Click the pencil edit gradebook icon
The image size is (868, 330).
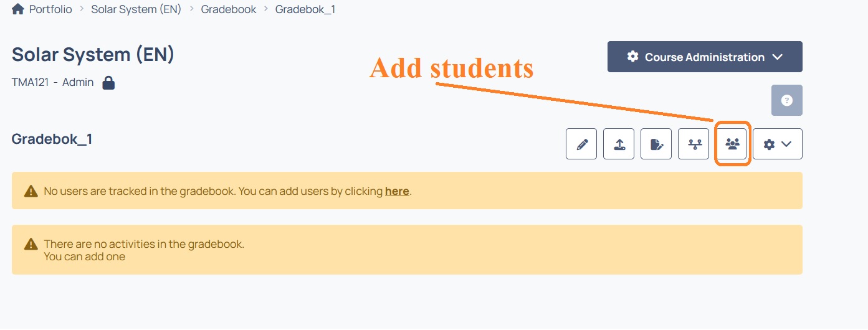point(581,144)
